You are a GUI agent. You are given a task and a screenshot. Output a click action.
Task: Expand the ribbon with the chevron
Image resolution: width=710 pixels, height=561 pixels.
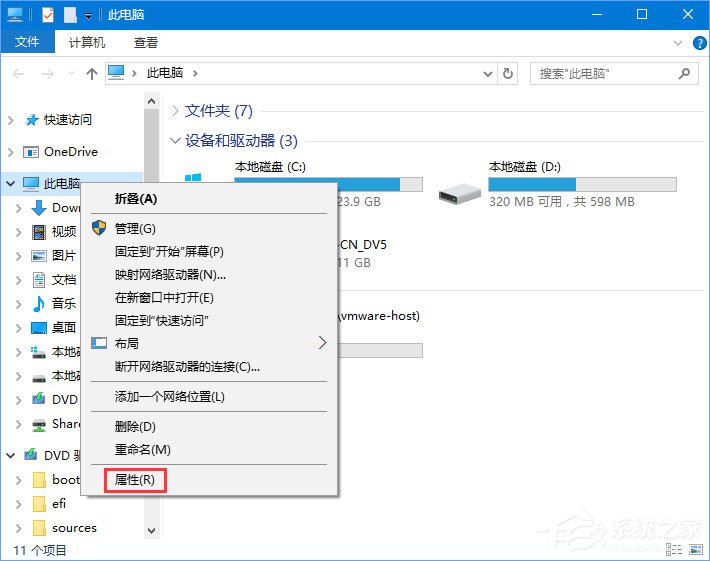678,43
